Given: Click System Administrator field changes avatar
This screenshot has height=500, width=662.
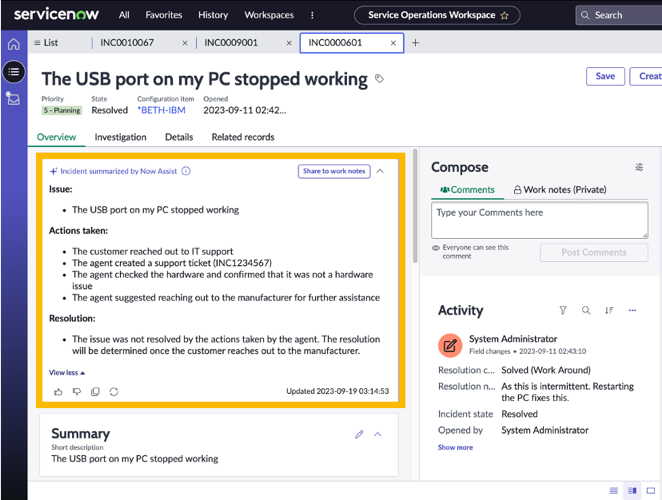Looking at the screenshot, I should click(450, 345).
